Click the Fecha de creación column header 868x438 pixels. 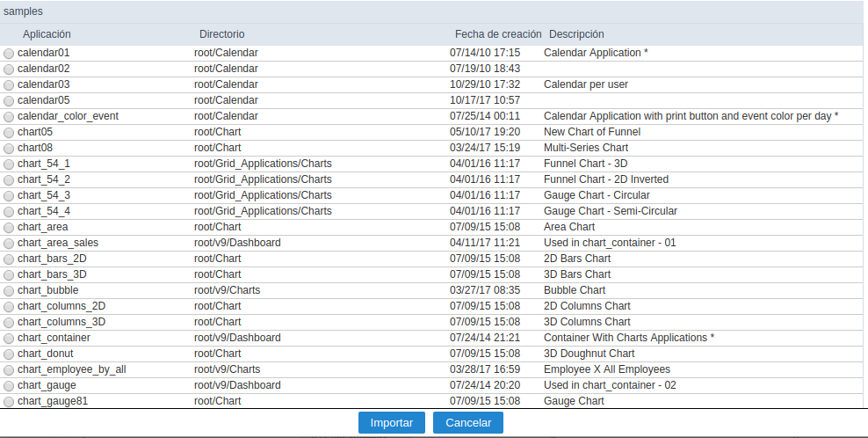coord(498,34)
